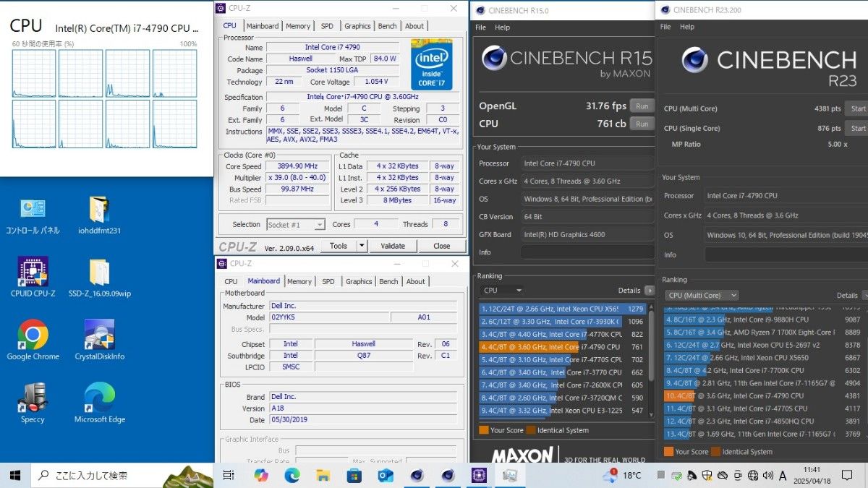Open Graphics tab in Processor CPU-Z window
This screenshot has width=868, height=488.
click(357, 26)
